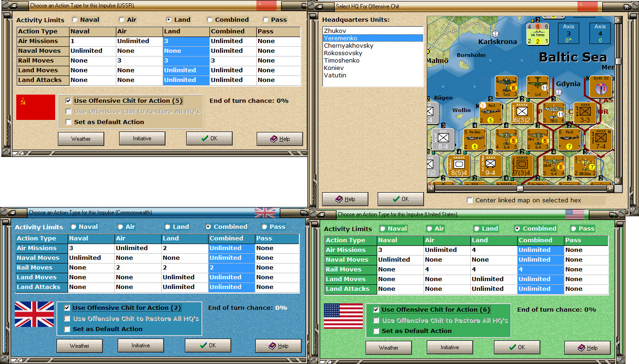Select the Tu-2 bomber counter
The height and width of the screenshot is (364, 639).
506,87
